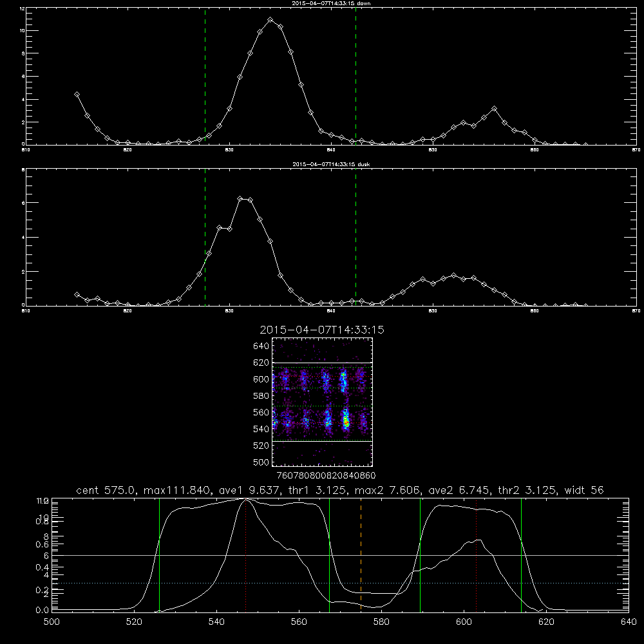Click the statistics line starting with 'cent 575.0'
Screen dimensions: 644x644
(339, 490)
